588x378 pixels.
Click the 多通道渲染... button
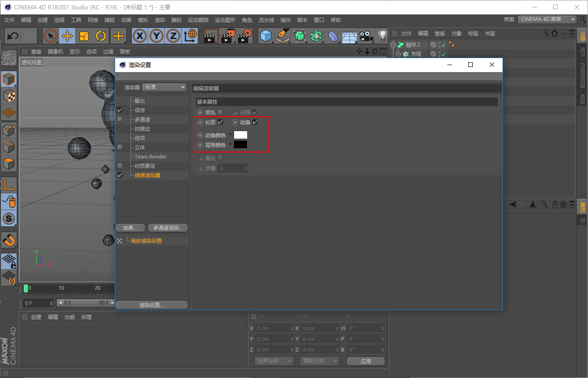click(x=168, y=228)
